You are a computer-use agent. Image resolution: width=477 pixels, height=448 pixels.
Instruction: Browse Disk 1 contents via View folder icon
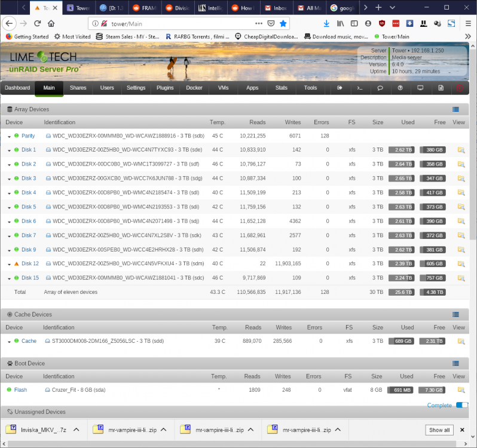click(461, 150)
